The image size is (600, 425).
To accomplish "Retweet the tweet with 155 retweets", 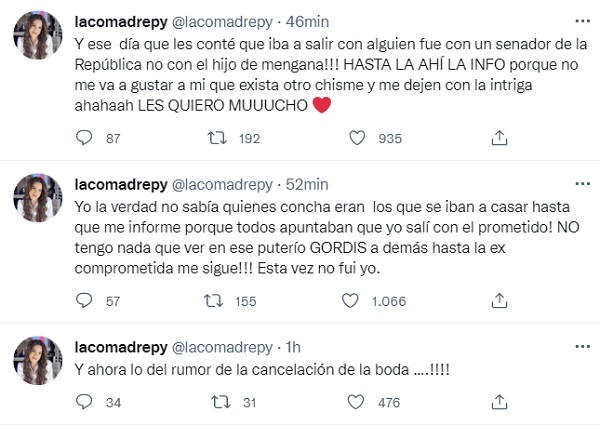I will [215, 299].
